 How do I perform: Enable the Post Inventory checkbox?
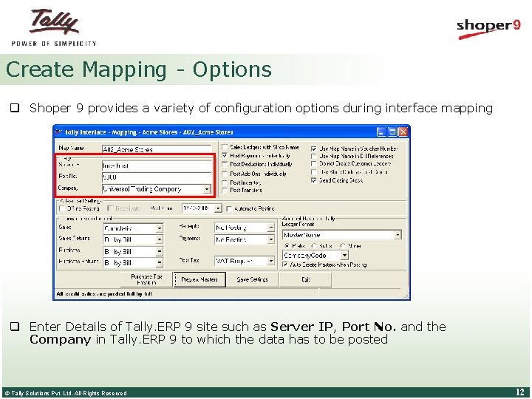(x=225, y=183)
